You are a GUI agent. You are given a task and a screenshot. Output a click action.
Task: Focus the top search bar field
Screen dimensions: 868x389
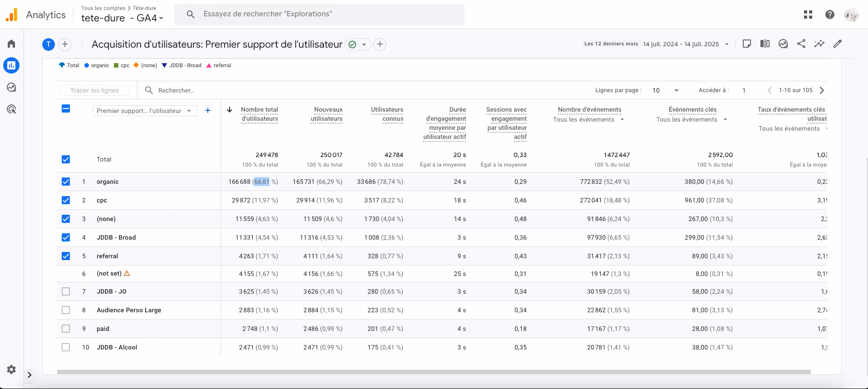pyautogui.click(x=319, y=15)
